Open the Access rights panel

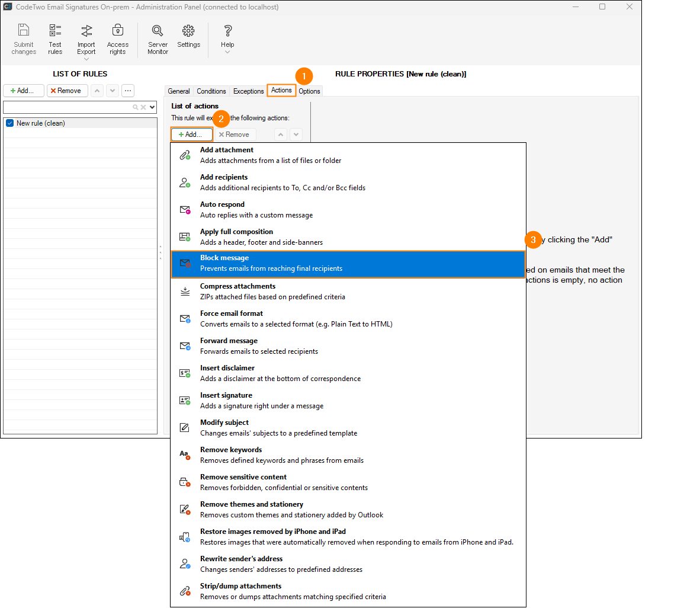(x=117, y=38)
